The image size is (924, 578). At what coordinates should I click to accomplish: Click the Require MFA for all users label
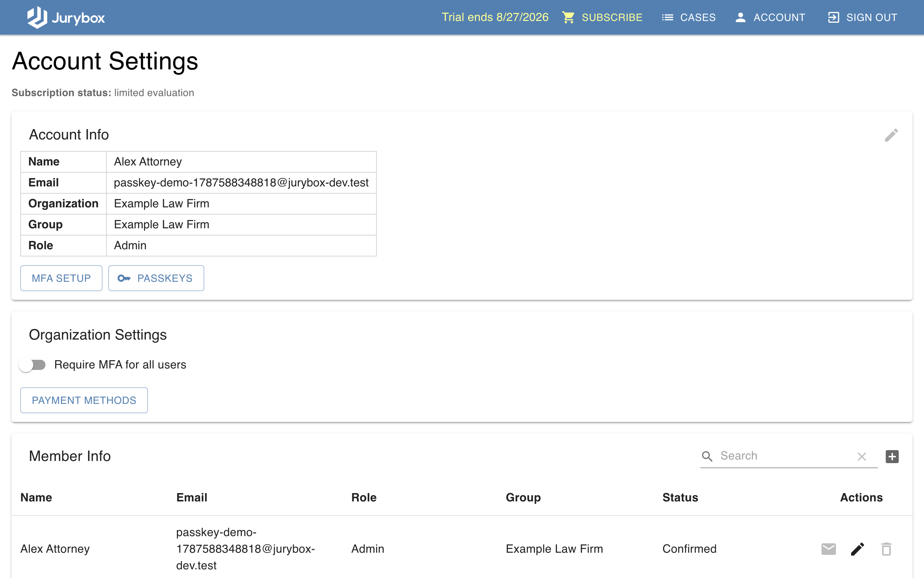point(120,365)
